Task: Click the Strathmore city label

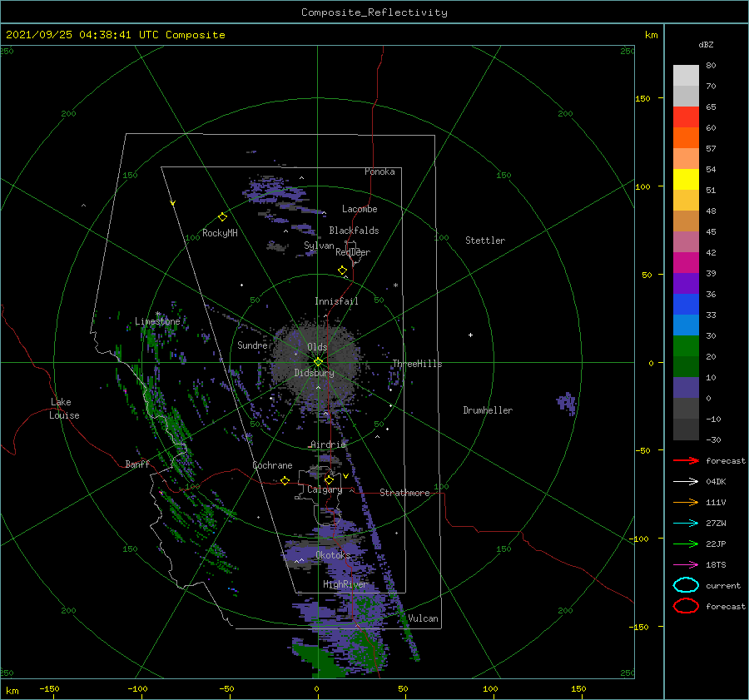Action: 404,493
